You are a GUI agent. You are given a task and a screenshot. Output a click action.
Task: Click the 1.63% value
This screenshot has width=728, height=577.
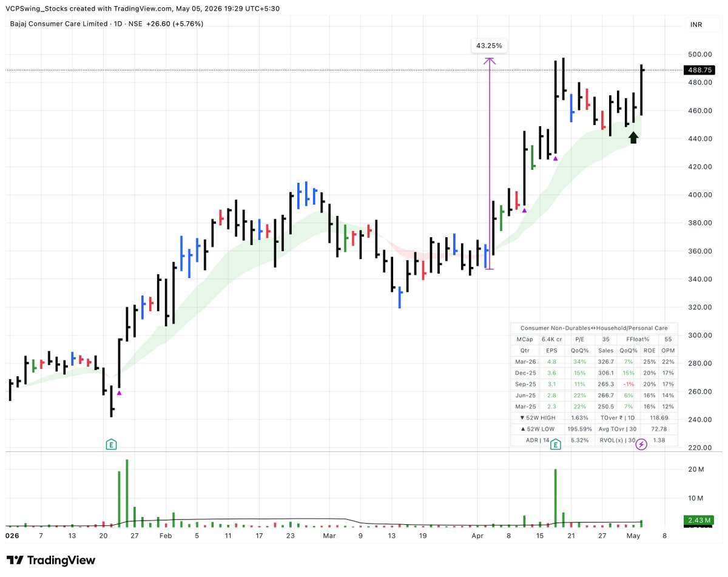(580, 418)
